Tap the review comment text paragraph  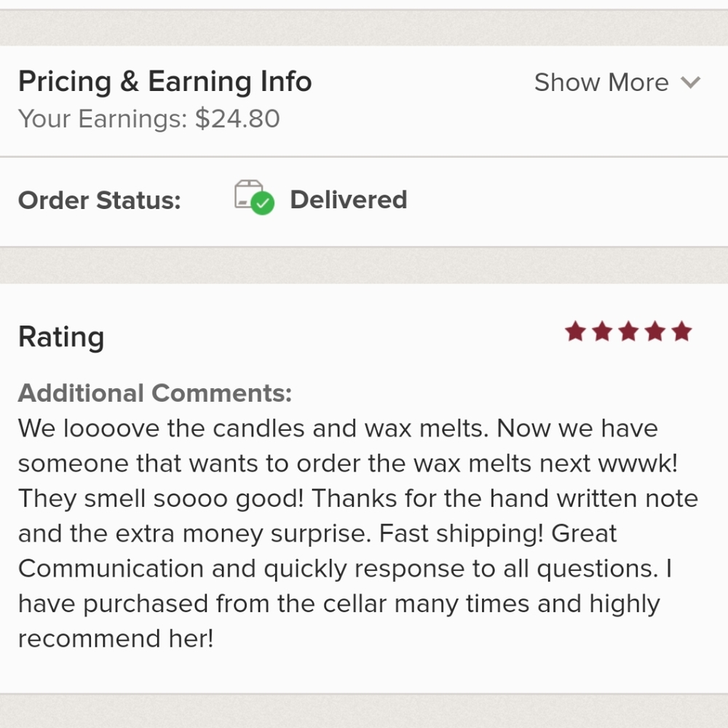click(358, 533)
